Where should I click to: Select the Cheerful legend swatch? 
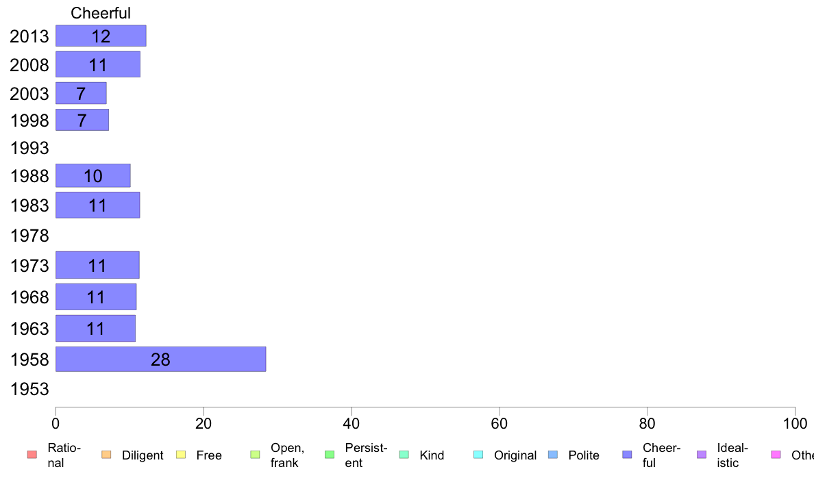click(x=627, y=455)
